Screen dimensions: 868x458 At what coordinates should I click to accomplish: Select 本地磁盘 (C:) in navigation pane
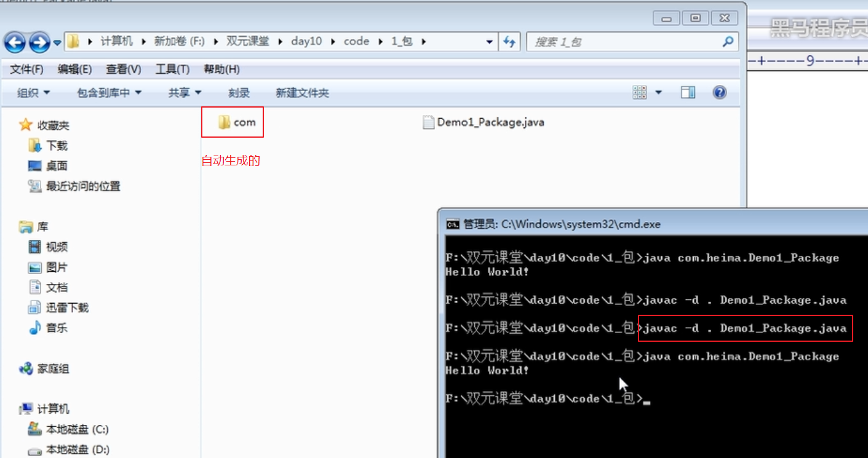(77, 429)
